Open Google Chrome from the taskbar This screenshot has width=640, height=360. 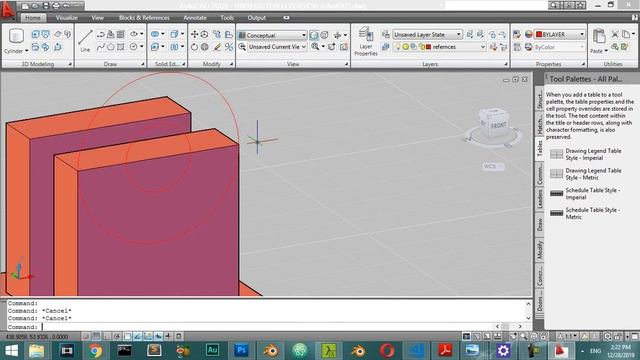(x=95, y=350)
